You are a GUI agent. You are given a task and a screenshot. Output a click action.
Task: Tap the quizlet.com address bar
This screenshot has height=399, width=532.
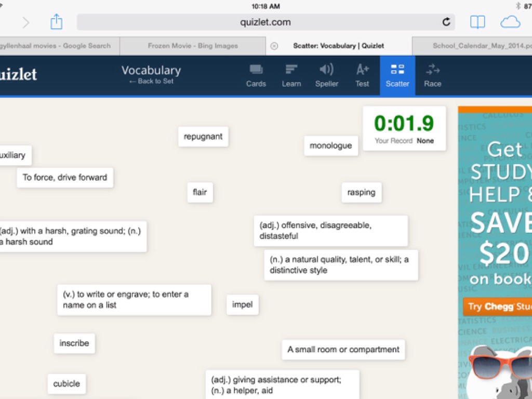265,22
